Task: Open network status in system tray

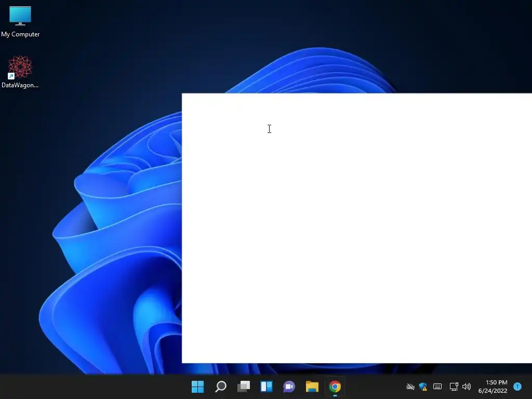Action: pyautogui.click(x=454, y=387)
